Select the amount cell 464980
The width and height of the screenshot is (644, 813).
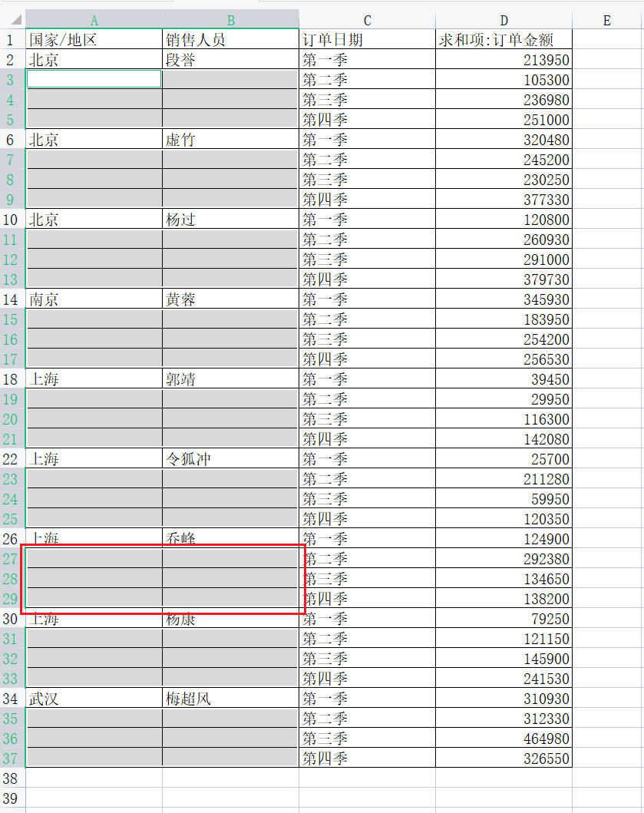click(x=504, y=739)
